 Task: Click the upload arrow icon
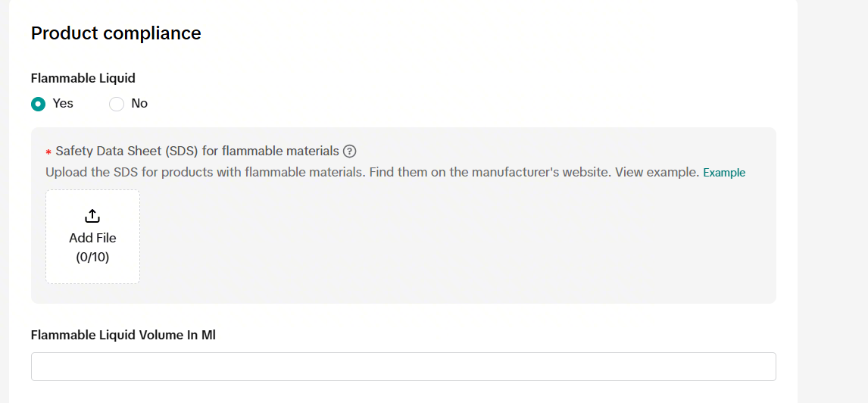pos(92,216)
